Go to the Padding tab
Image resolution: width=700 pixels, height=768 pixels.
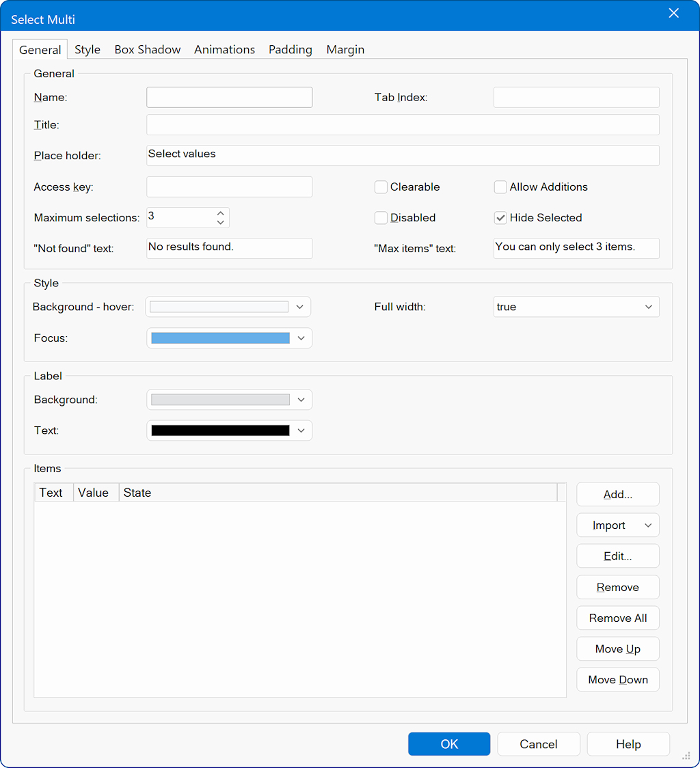click(290, 50)
